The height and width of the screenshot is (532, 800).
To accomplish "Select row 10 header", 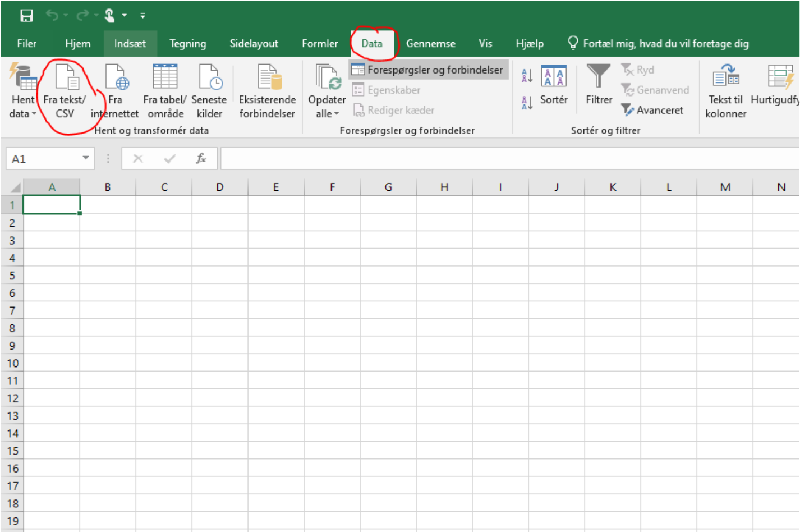I will tap(12, 363).
